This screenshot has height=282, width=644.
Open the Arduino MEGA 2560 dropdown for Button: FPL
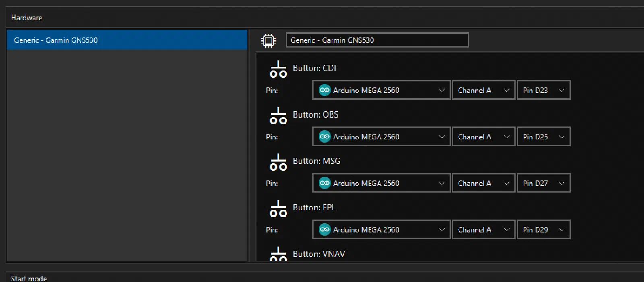(x=381, y=229)
